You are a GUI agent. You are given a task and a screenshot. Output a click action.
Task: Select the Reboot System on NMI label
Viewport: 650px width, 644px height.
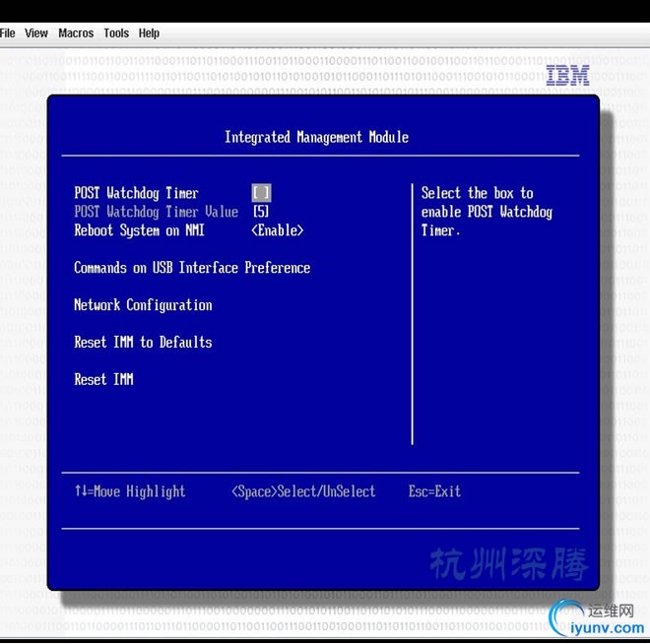click(x=139, y=230)
